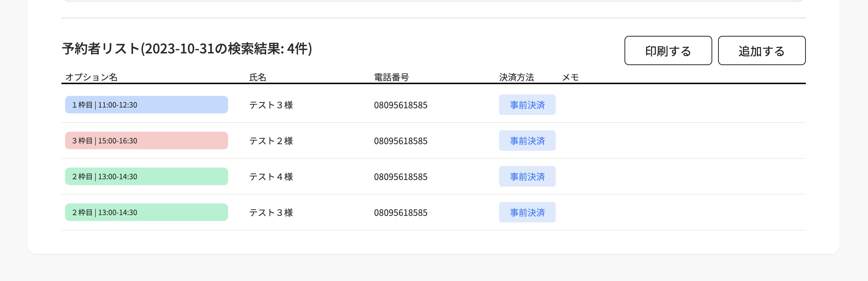This screenshot has width=868, height=281.
Task: Click the 事前決済 badge in the テスト２様 row
Action: [527, 140]
